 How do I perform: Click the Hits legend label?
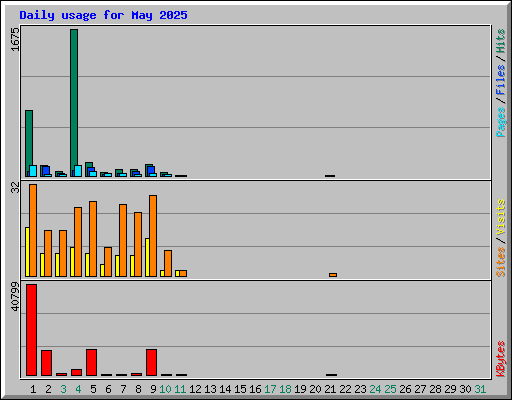500,41
